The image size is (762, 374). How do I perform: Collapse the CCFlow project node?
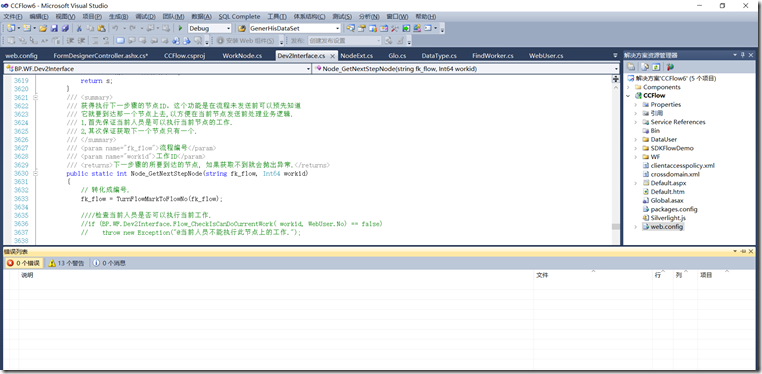point(628,96)
